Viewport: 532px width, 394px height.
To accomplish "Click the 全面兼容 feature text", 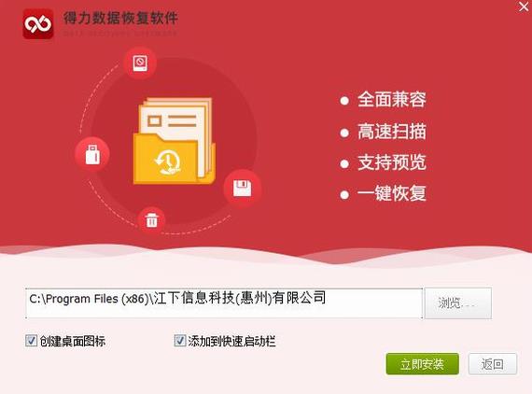I will [x=392, y=100].
